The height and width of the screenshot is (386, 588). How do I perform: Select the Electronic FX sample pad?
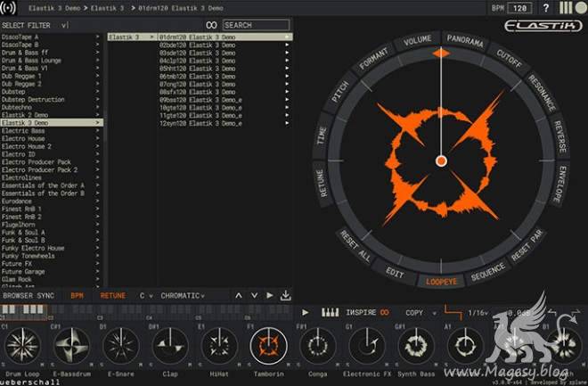(367, 346)
